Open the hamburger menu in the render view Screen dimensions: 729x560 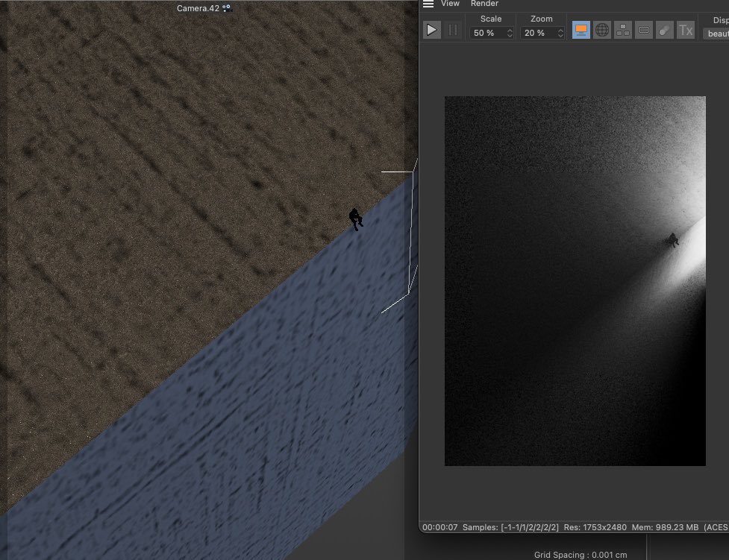point(428,4)
